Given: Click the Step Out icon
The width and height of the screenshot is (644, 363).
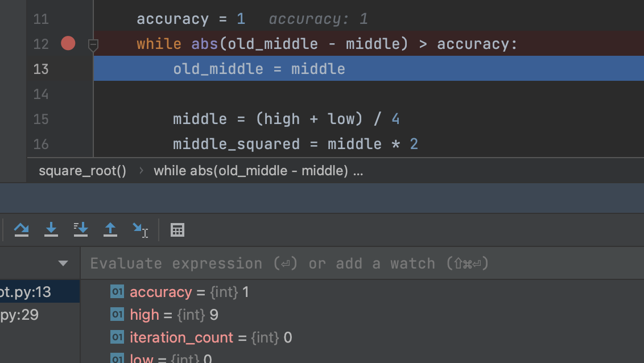Looking at the screenshot, I should tap(110, 229).
